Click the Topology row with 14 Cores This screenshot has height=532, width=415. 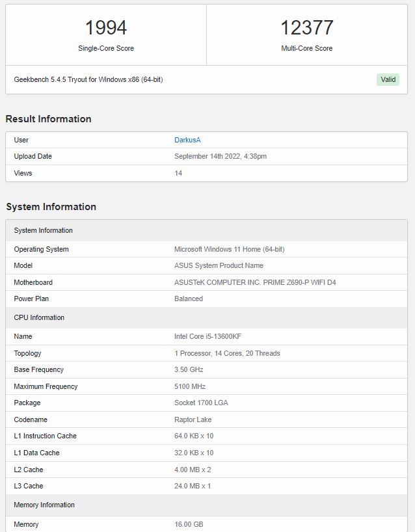click(206, 353)
